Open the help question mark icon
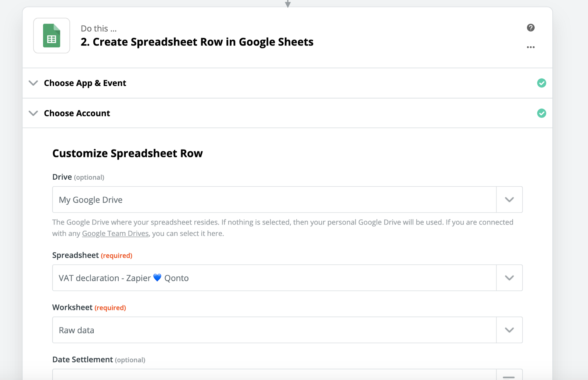Screen dimensions: 588x380 (531, 28)
